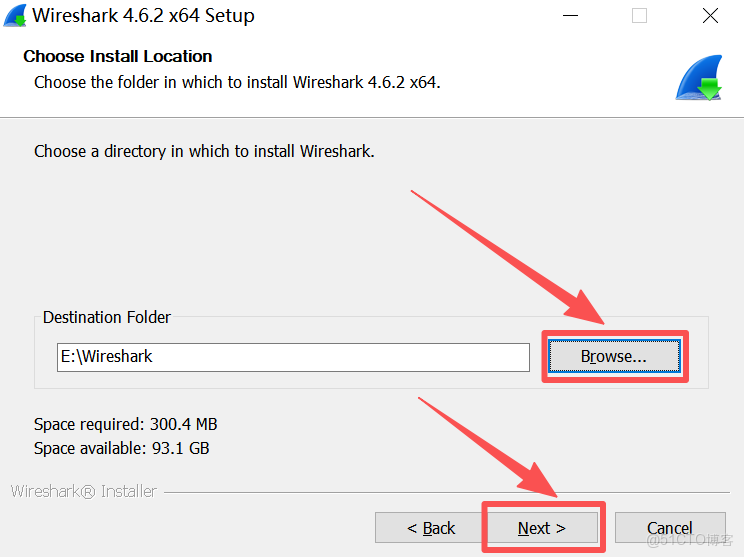Click the "Wireshark 4.6.2 x64 Setup" window title

pos(144,16)
